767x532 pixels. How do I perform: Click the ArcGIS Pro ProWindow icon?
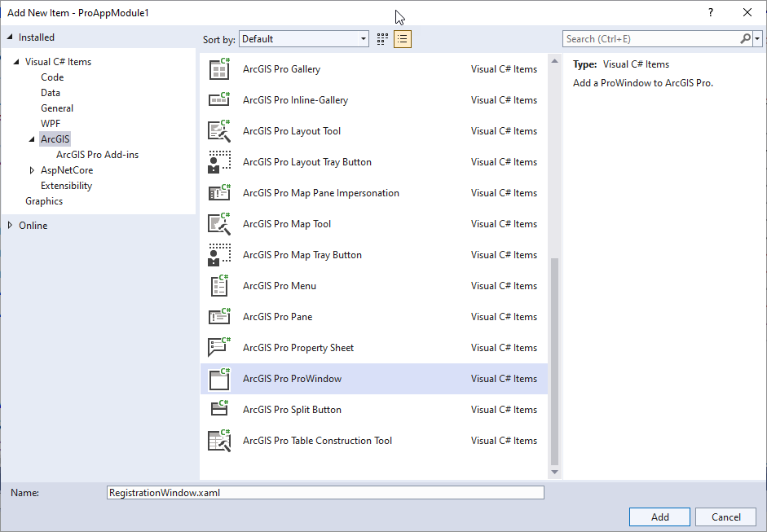click(218, 379)
